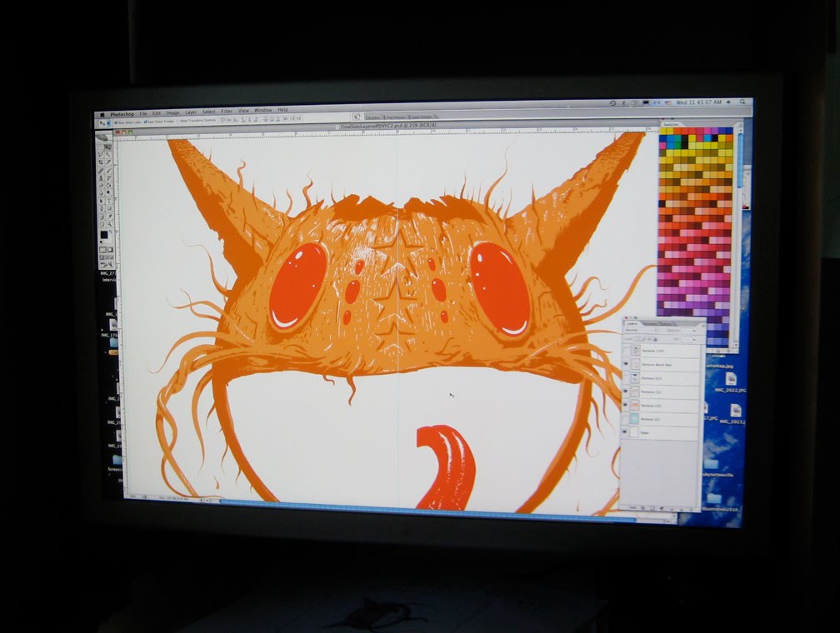This screenshot has width=840, height=633.
Task: Select the Hand tool
Action: click(x=101, y=224)
